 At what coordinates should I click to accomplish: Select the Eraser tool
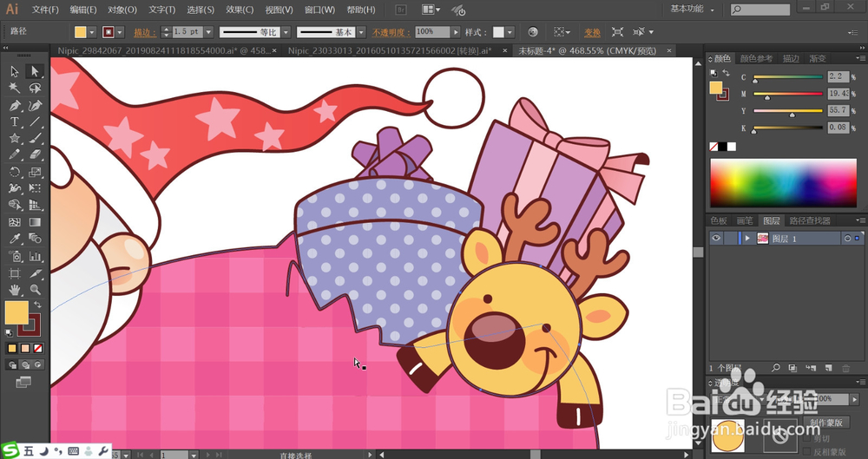click(x=35, y=155)
